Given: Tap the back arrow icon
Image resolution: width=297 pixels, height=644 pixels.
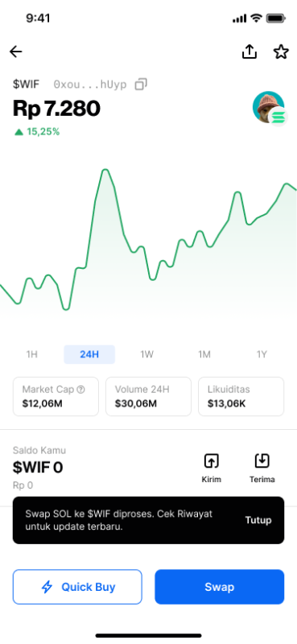Looking at the screenshot, I should coord(15,52).
